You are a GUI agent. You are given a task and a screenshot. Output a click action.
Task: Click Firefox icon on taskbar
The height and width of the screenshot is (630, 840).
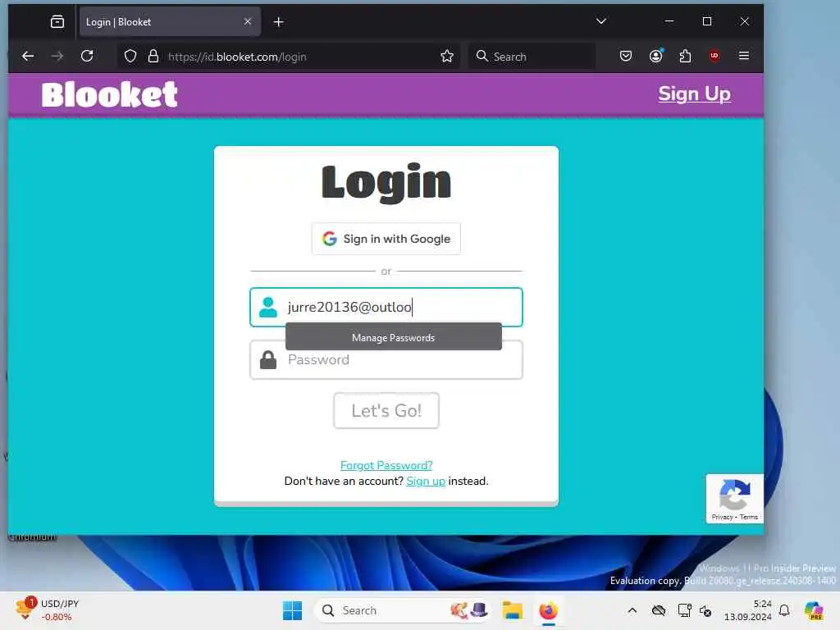click(x=549, y=610)
